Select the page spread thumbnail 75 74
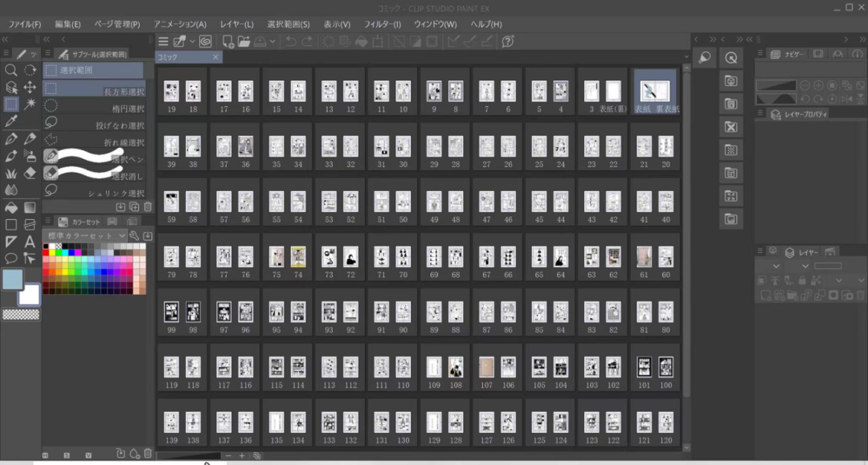This screenshot has height=465, width=868. coord(287,257)
